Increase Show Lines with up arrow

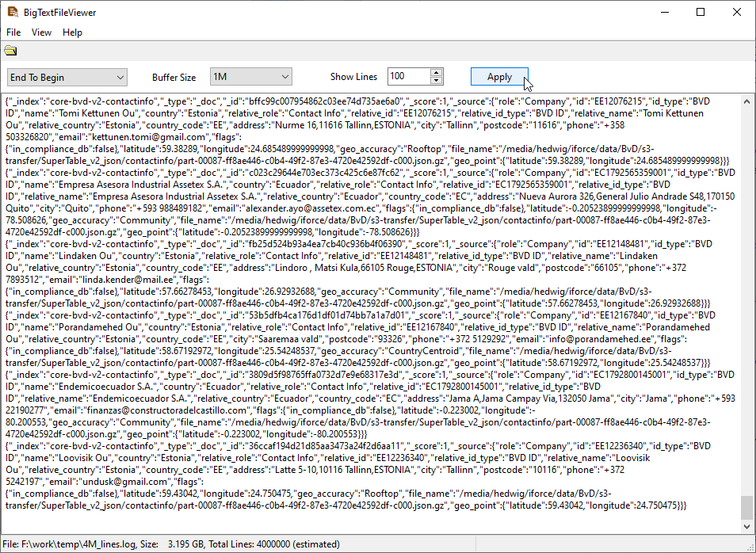click(436, 72)
